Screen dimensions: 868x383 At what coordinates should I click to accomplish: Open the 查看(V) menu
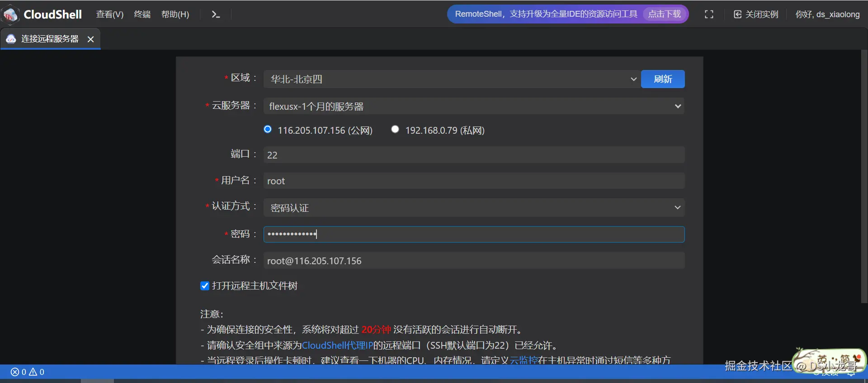click(110, 14)
